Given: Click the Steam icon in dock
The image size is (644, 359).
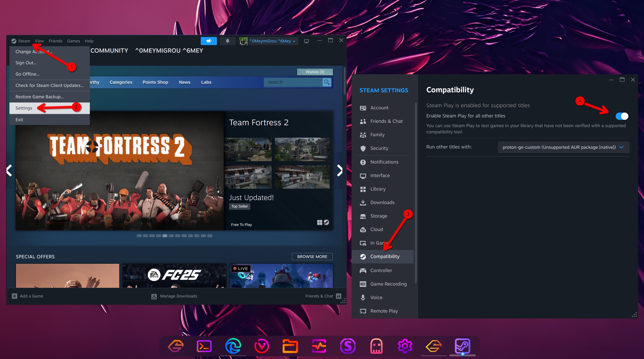Looking at the screenshot, I should click(462, 346).
